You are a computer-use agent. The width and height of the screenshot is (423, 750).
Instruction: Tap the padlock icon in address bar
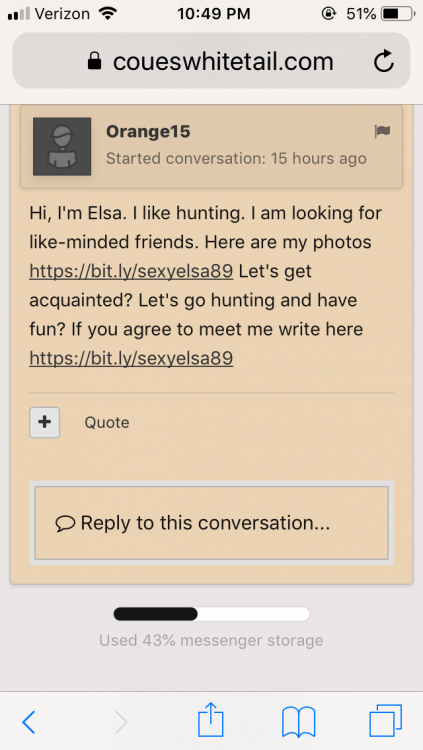point(95,62)
